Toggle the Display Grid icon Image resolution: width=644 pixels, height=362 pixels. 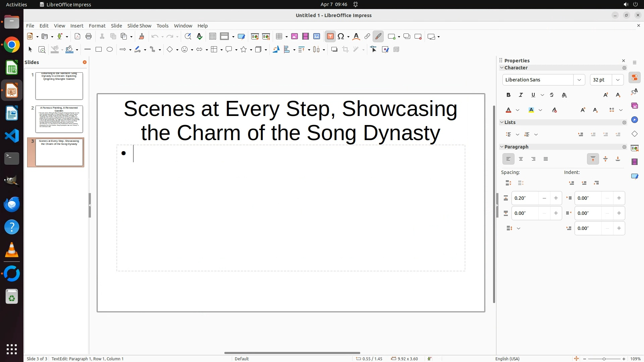coord(212,37)
